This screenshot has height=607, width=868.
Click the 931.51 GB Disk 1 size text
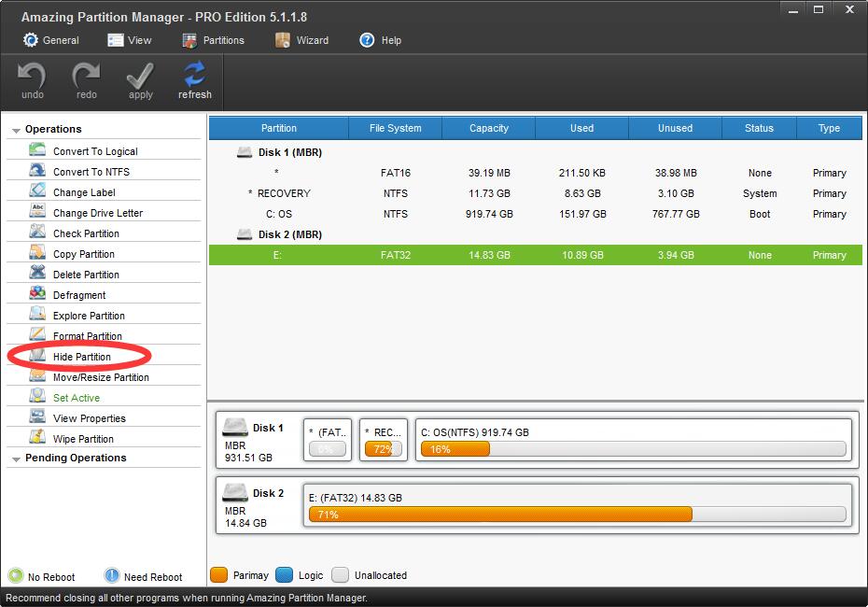248,458
